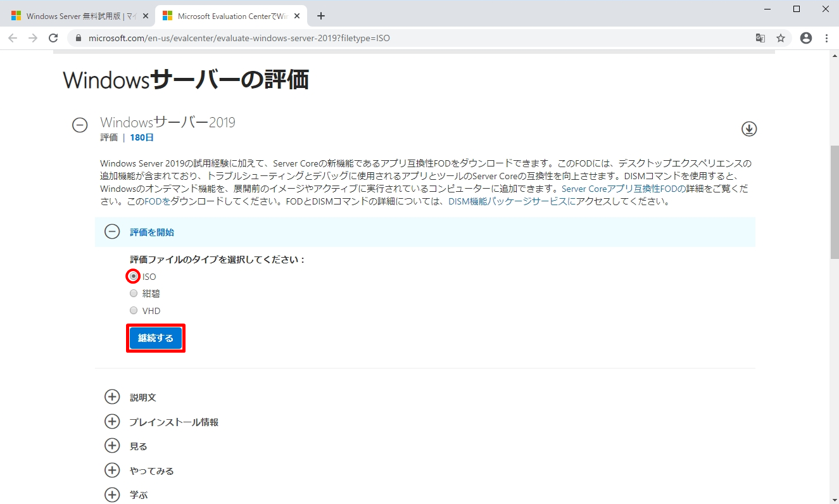Click the page vertical scrollbar thumb
The image size is (839, 504).
coord(834,202)
